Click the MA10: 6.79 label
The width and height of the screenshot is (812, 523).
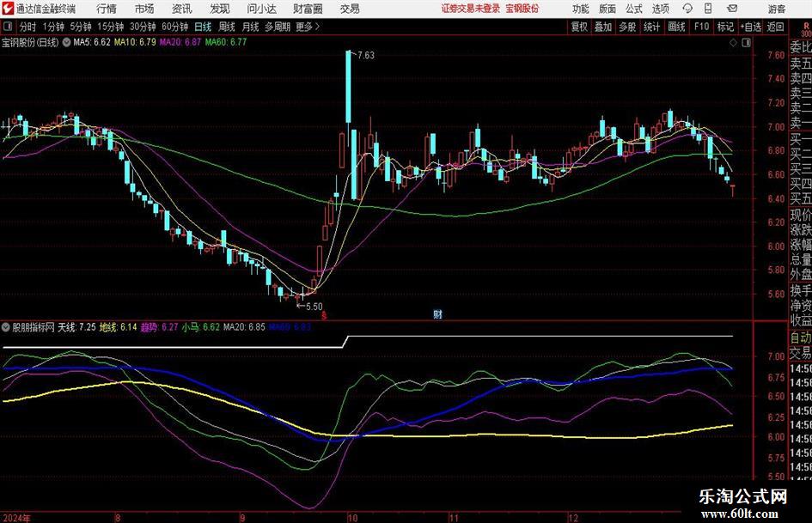[135, 42]
